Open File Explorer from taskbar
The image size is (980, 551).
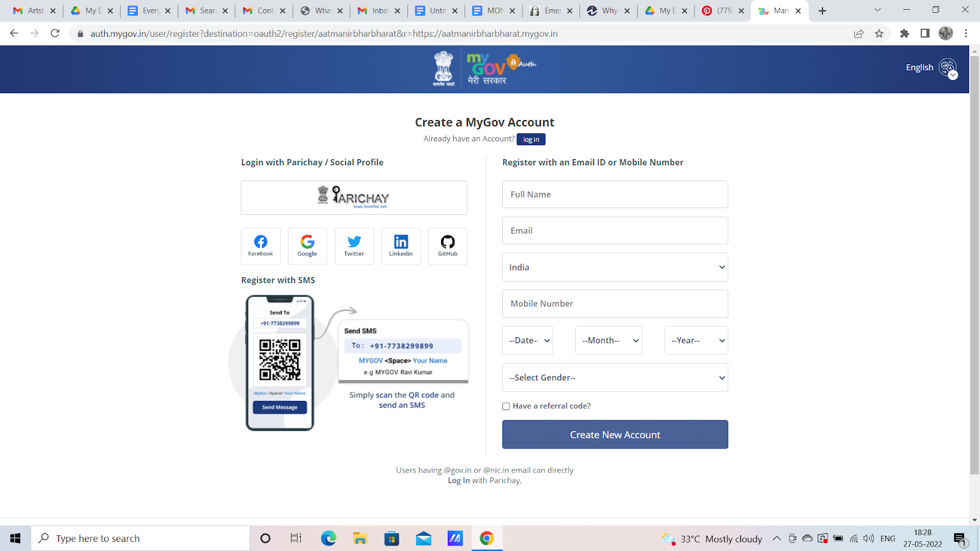coord(360,538)
